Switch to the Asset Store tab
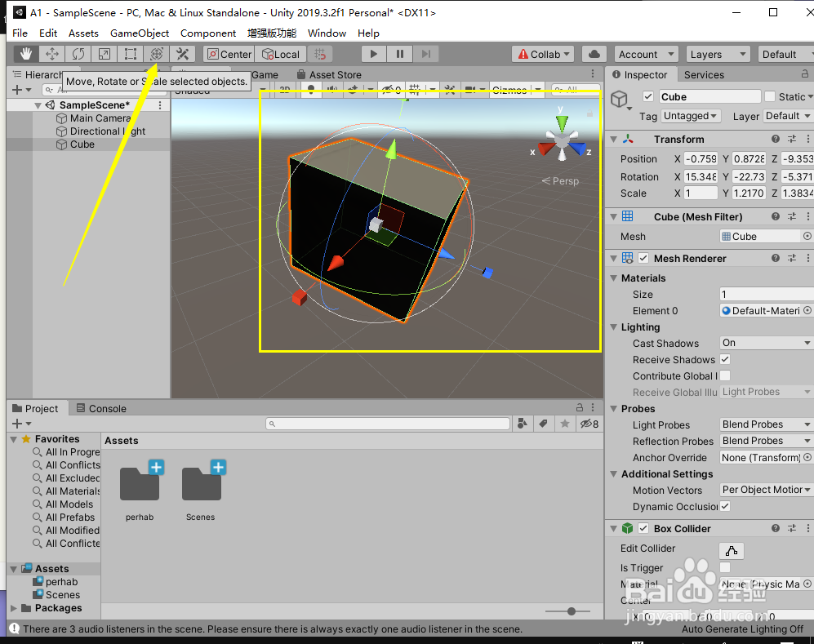This screenshot has height=644, width=814. pos(328,75)
